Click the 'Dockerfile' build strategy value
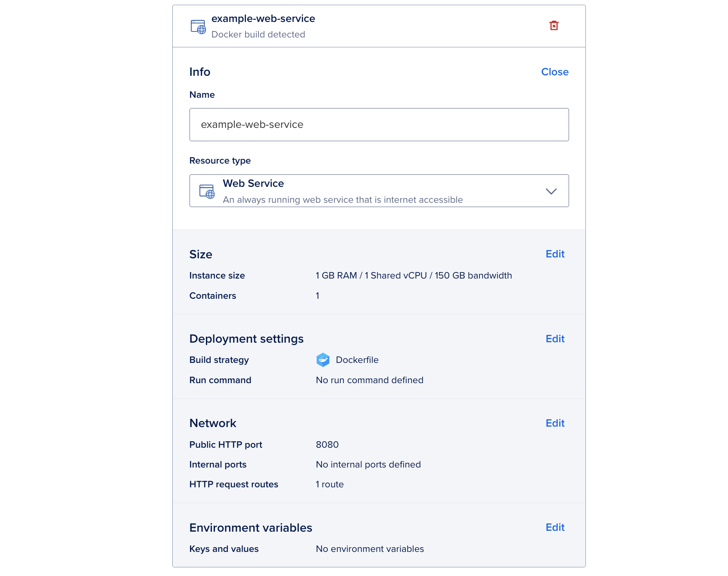The image size is (728, 576). tap(357, 360)
